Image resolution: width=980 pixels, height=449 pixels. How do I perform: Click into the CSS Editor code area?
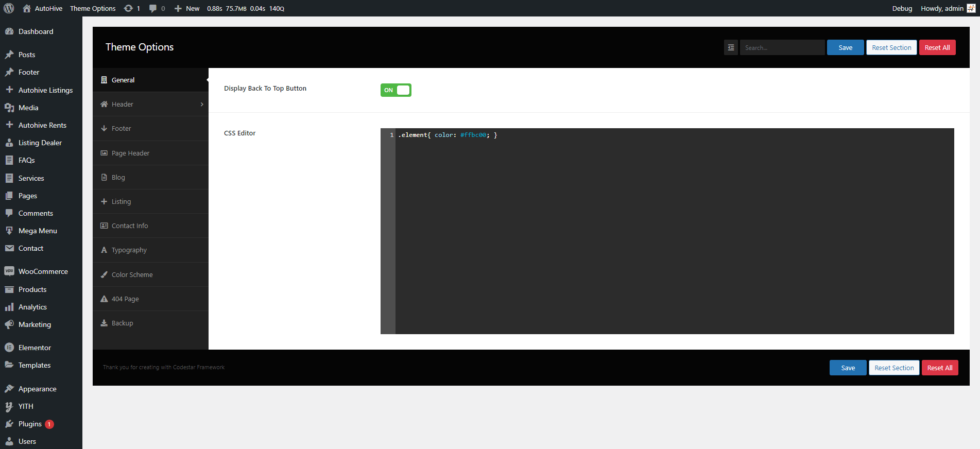click(x=669, y=232)
